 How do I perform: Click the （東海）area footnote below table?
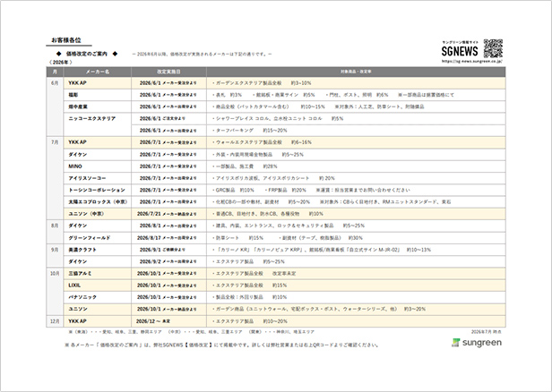pos(192,331)
